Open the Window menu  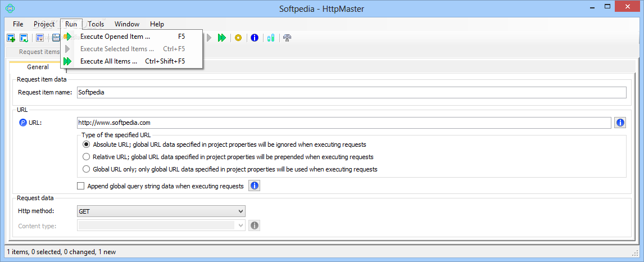(127, 24)
